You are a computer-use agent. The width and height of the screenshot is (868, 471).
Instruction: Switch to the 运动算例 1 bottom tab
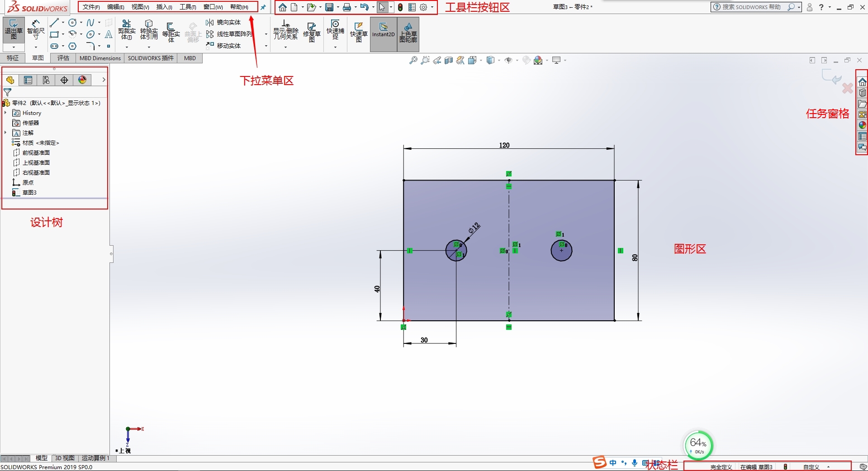pyautogui.click(x=95, y=458)
